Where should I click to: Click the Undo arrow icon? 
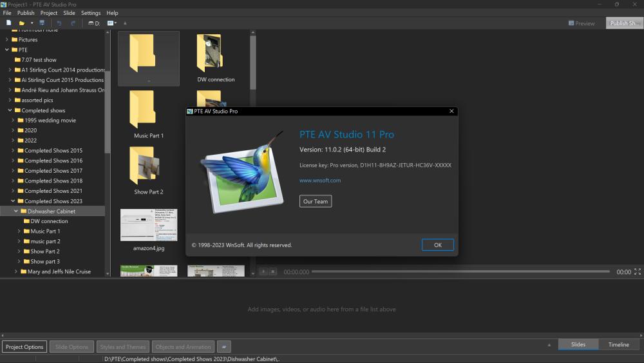[x=59, y=23]
